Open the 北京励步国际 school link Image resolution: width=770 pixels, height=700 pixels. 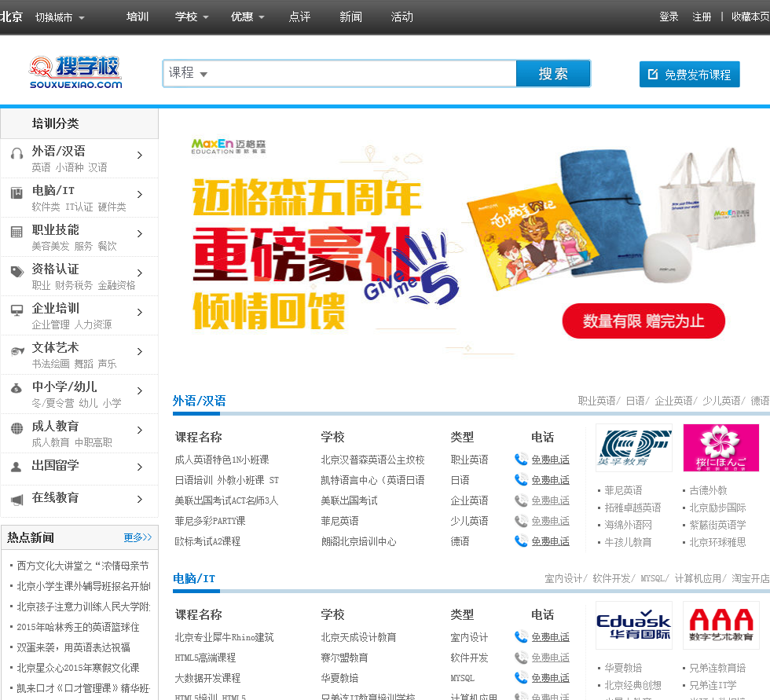coord(717,508)
